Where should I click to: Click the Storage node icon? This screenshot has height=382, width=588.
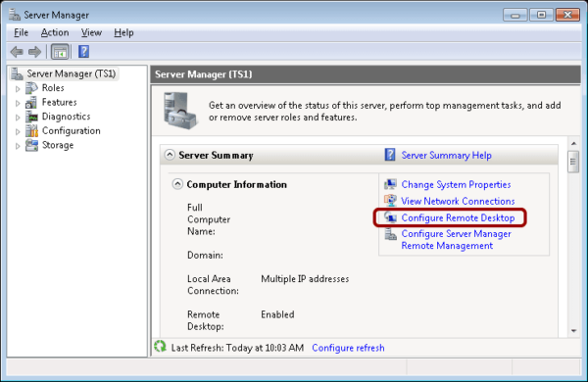coord(31,145)
